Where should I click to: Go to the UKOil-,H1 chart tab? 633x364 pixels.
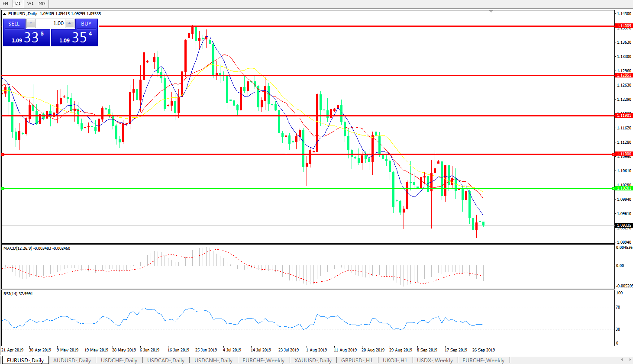pyautogui.click(x=394, y=360)
